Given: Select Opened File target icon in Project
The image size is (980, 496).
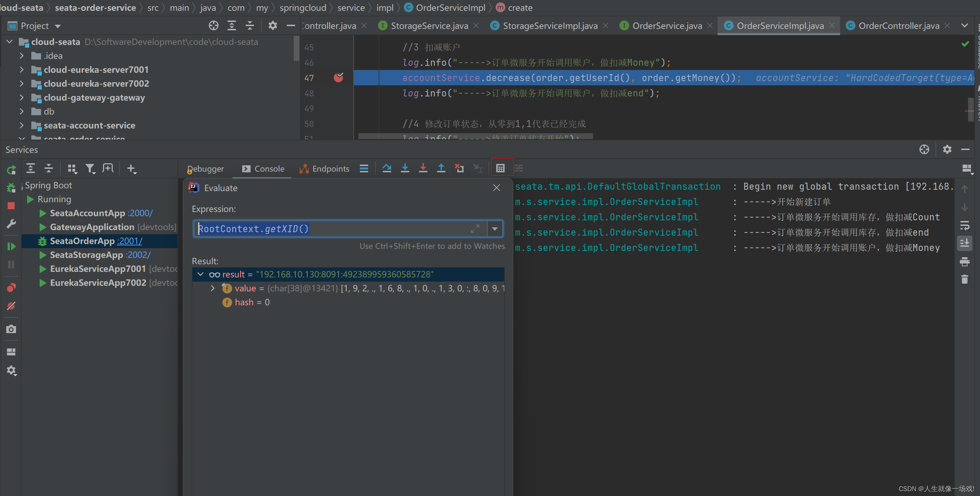Looking at the screenshot, I should (x=213, y=25).
